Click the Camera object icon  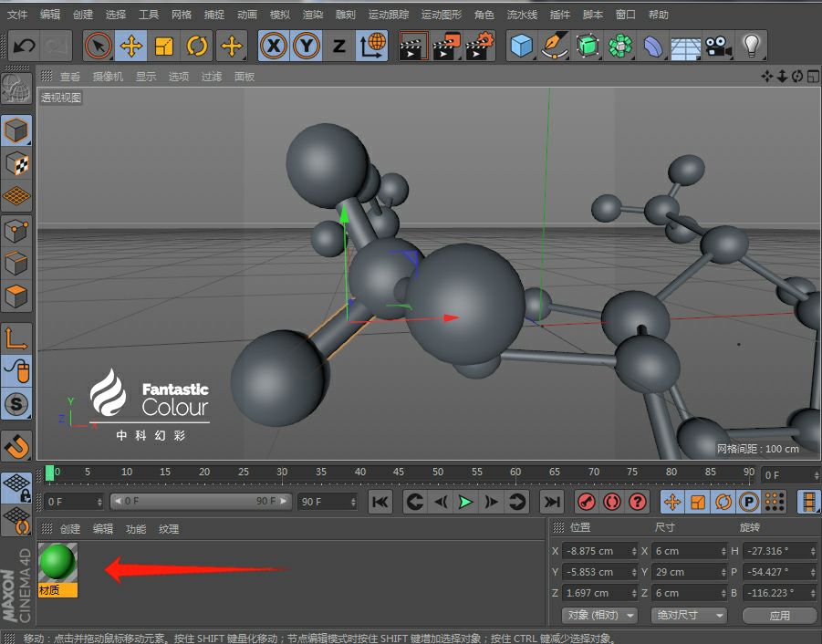(x=718, y=46)
